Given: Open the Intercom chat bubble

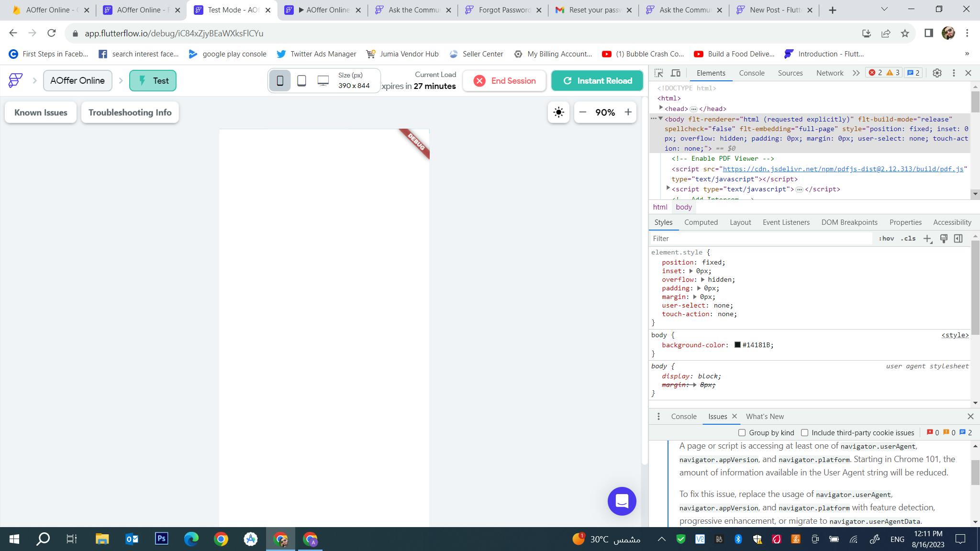Looking at the screenshot, I should click(622, 501).
